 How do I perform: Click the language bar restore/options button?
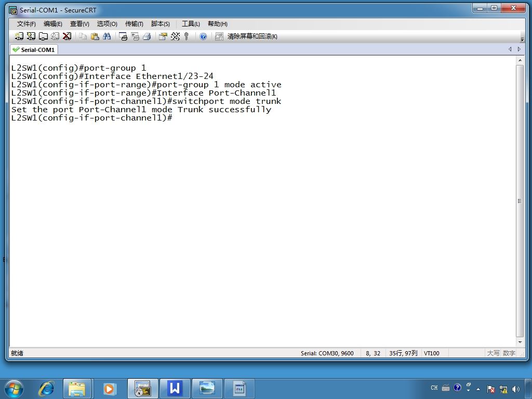click(x=469, y=385)
